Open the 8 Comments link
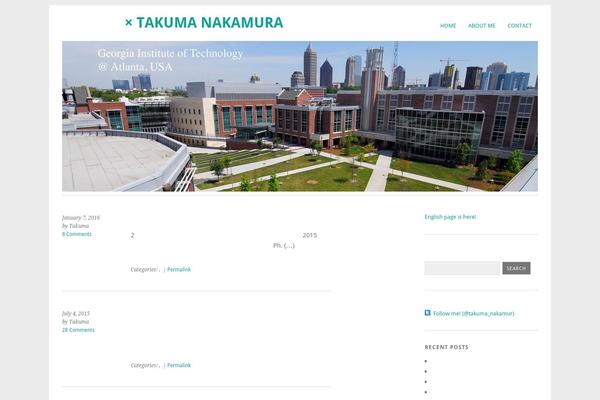The width and height of the screenshot is (600, 400). point(77,234)
